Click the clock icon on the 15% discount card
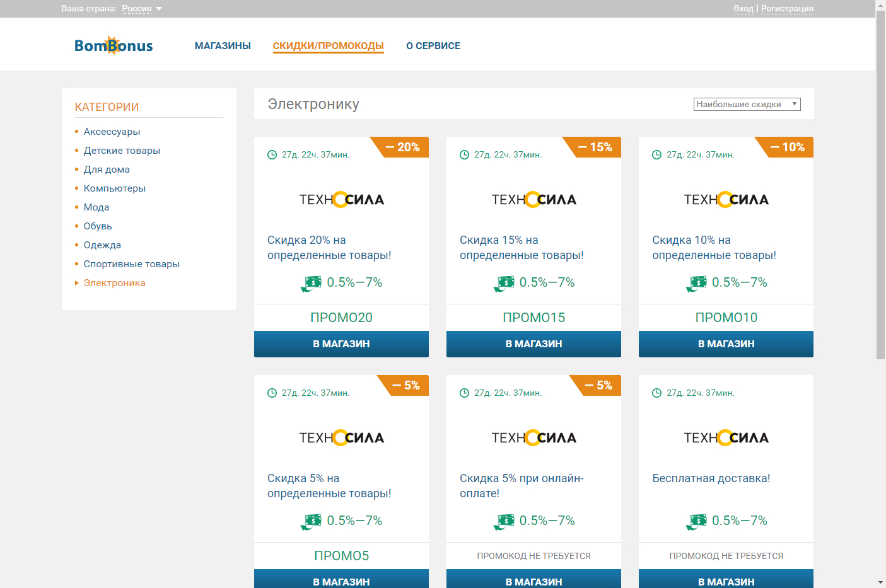The image size is (886, 588). coord(465,155)
